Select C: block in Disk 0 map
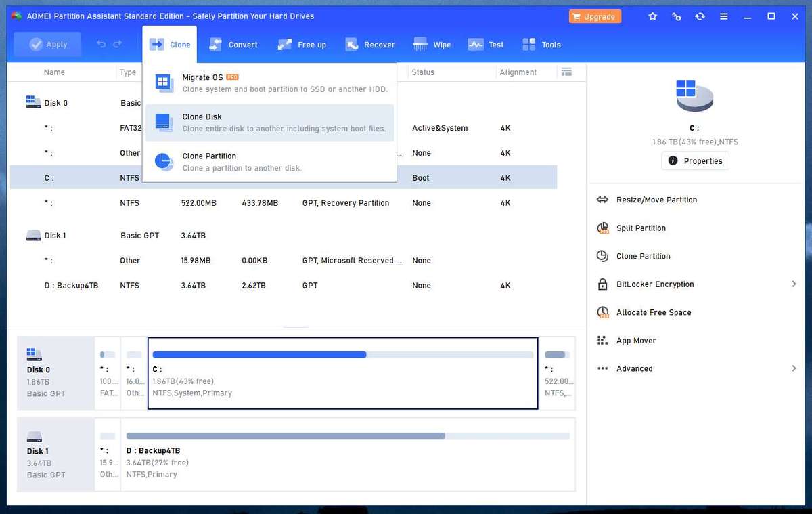This screenshot has width=812, height=514. (342, 373)
